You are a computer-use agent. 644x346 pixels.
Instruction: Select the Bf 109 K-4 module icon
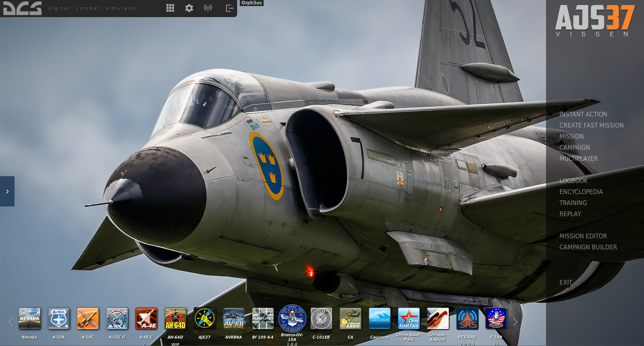click(263, 318)
